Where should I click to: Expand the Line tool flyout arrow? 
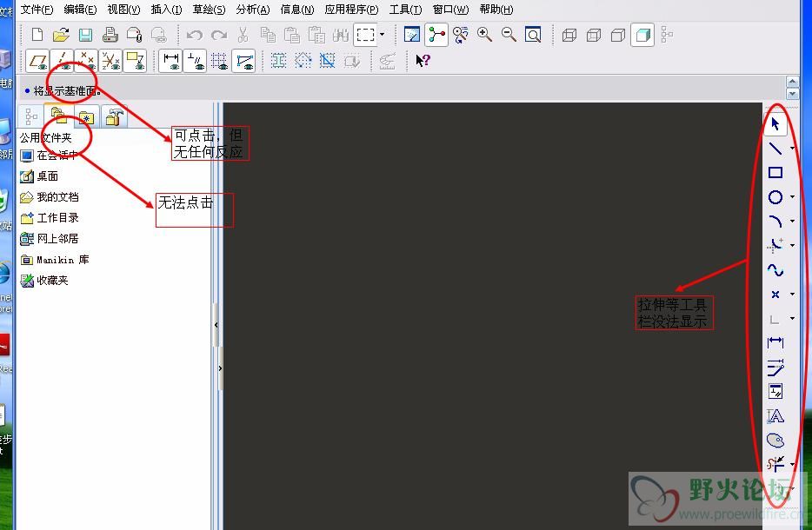(792, 149)
